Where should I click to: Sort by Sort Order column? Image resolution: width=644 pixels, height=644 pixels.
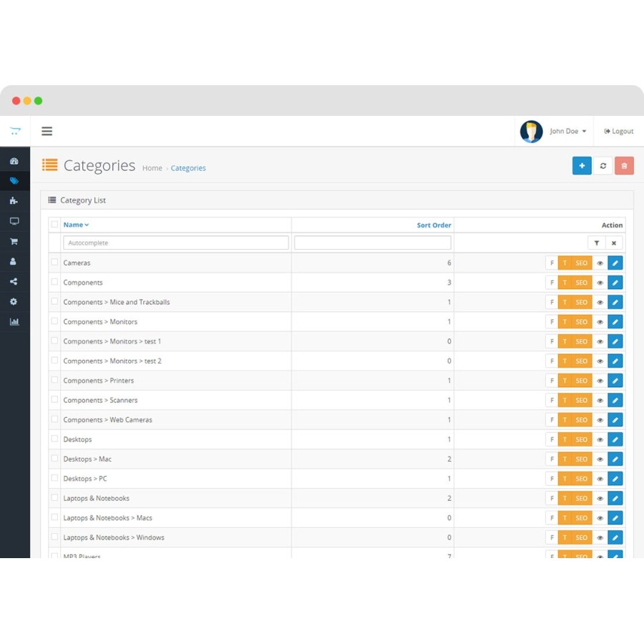(434, 225)
